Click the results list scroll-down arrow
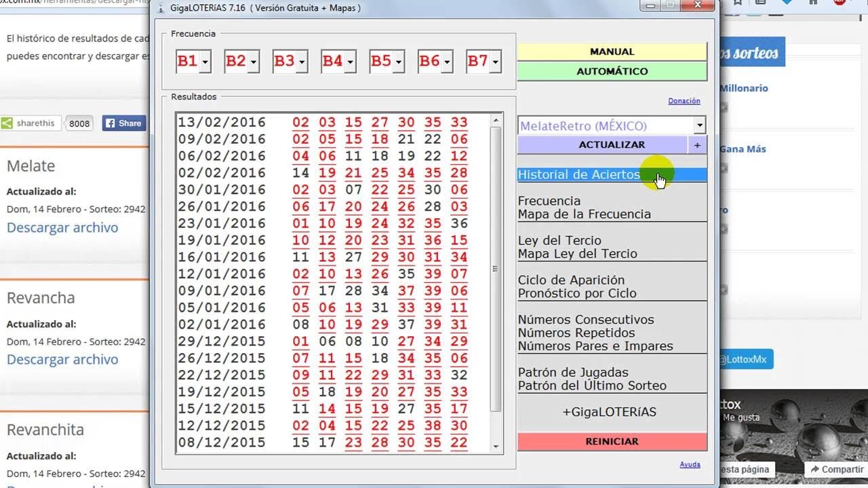 pos(496,447)
